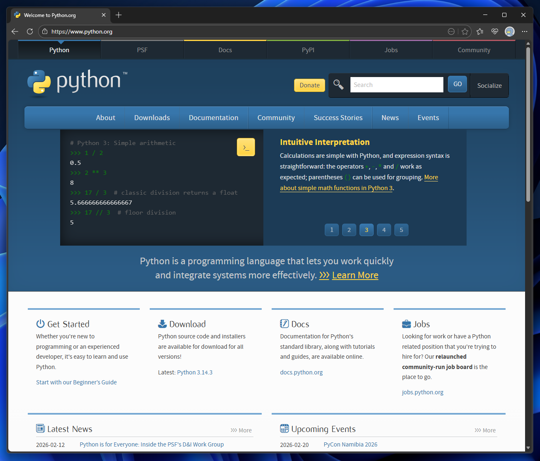
Task: Open site info lock icon in address bar
Action: point(44,32)
